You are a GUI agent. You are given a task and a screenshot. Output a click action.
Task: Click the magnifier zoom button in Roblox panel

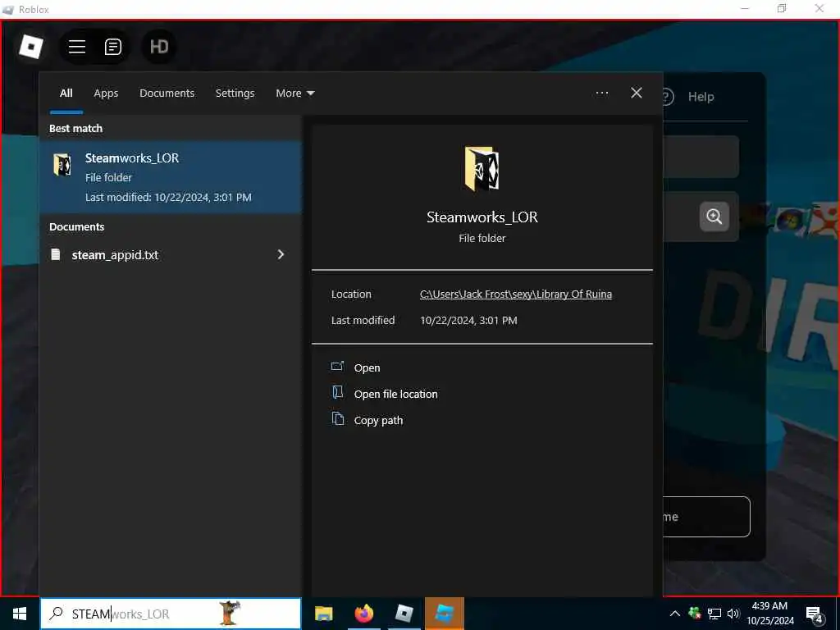point(714,217)
